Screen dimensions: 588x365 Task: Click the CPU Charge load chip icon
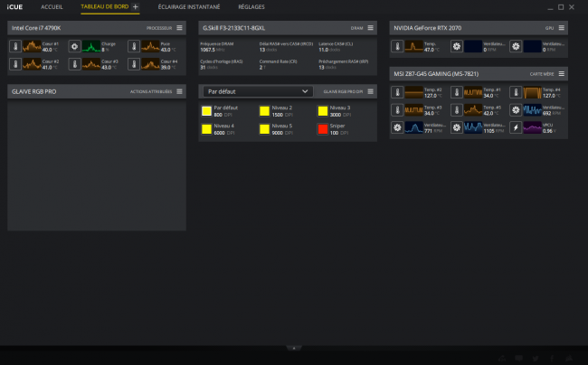coord(74,46)
